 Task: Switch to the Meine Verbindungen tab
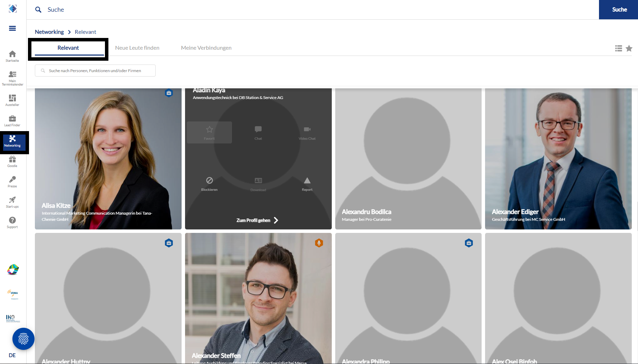pos(206,48)
